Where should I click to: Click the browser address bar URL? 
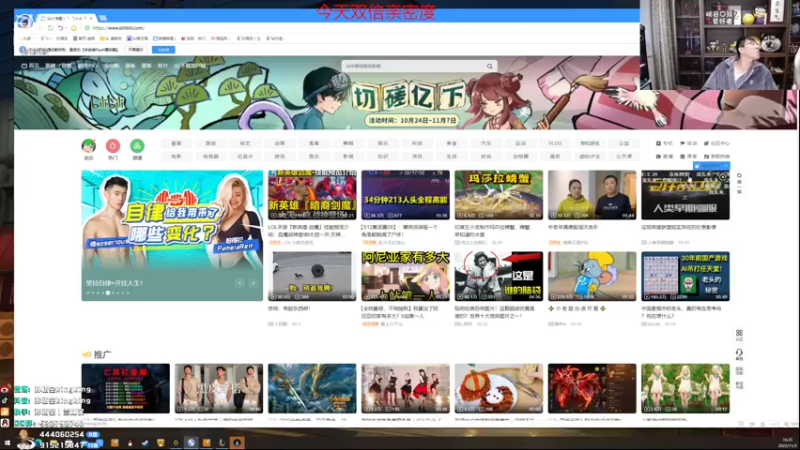(x=119, y=28)
